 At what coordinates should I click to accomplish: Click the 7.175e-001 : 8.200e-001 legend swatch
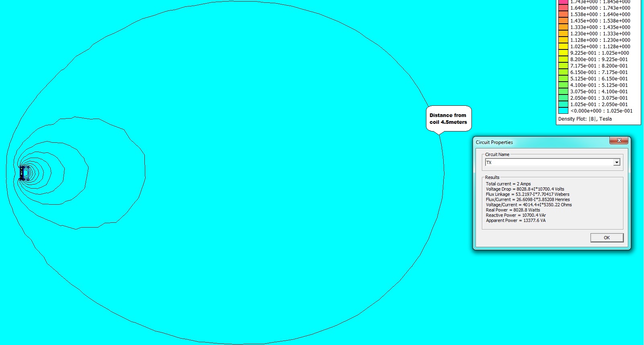click(x=563, y=66)
